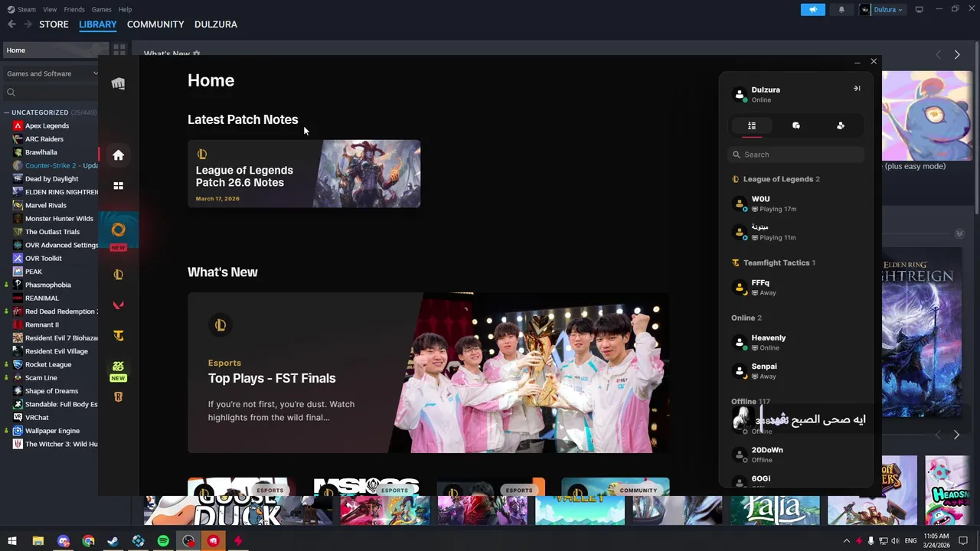The width and height of the screenshot is (980, 551).
Task: Open Legends of Runeterra icon in Riot sidebar
Action: click(118, 397)
